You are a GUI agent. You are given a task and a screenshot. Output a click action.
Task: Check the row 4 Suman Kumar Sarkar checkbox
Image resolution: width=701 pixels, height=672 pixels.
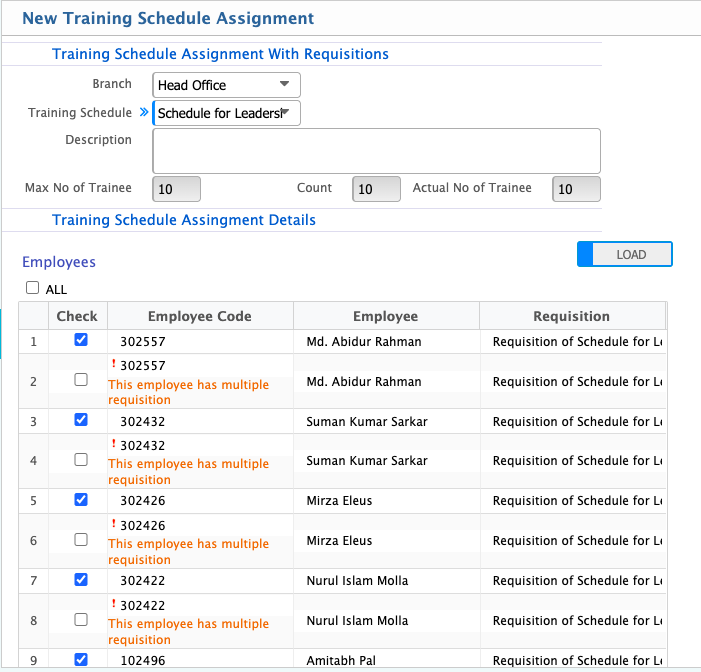tap(81, 460)
